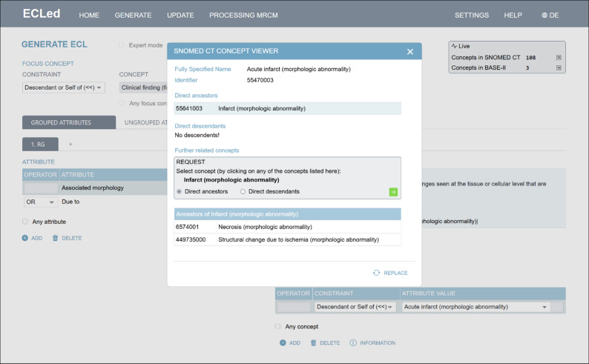Enable the Any attribute checkbox
Viewport: 589px width, 364px height.
pyautogui.click(x=24, y=222)
